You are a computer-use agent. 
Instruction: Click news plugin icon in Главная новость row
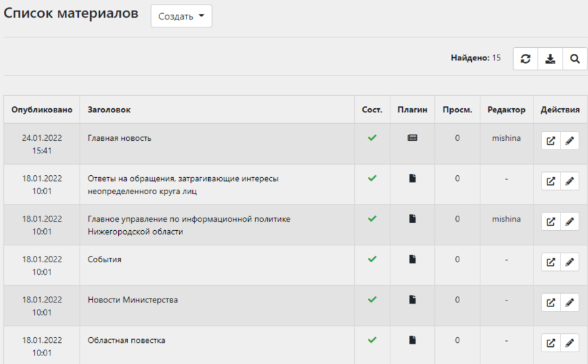pyautogui.click(x=413, y=138)
